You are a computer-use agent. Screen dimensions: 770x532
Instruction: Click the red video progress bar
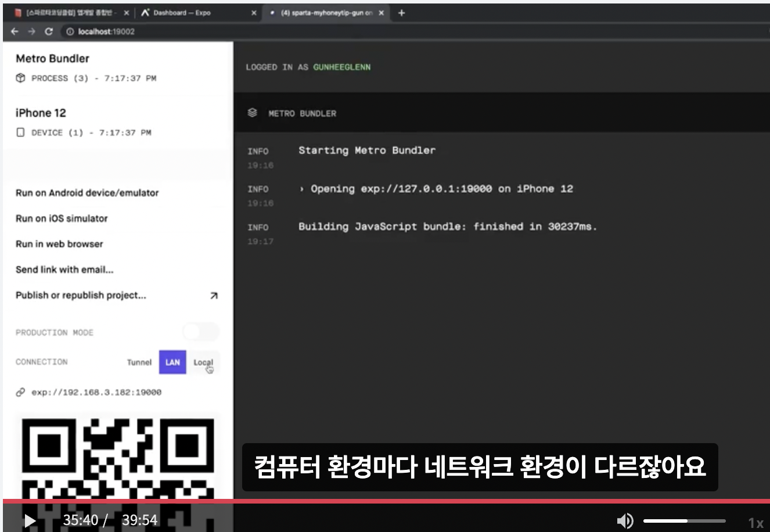pyautogui.click(x=386, y=501)
